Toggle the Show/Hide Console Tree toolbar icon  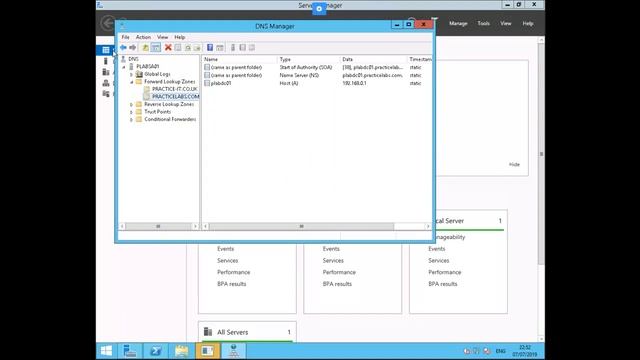(x=156, y=48)
